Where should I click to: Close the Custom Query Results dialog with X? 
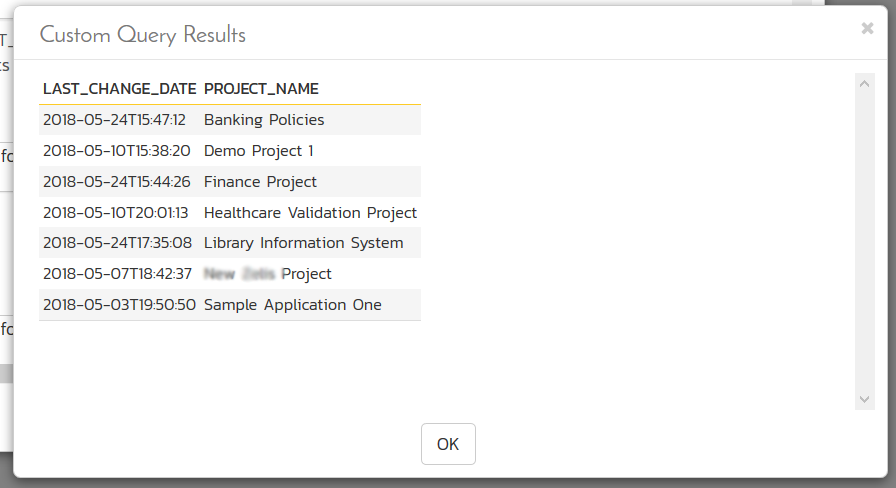pyautogui.click(x=867, y=29)
